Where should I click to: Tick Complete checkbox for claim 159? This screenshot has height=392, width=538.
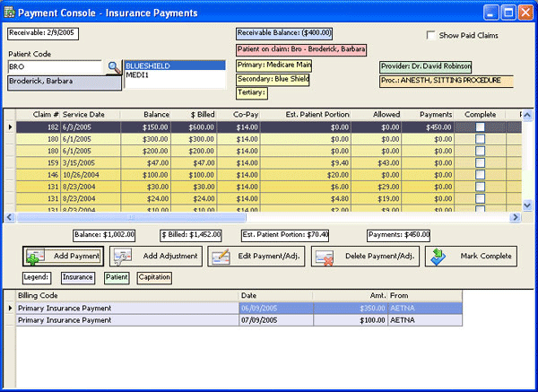tap(480, 164)
